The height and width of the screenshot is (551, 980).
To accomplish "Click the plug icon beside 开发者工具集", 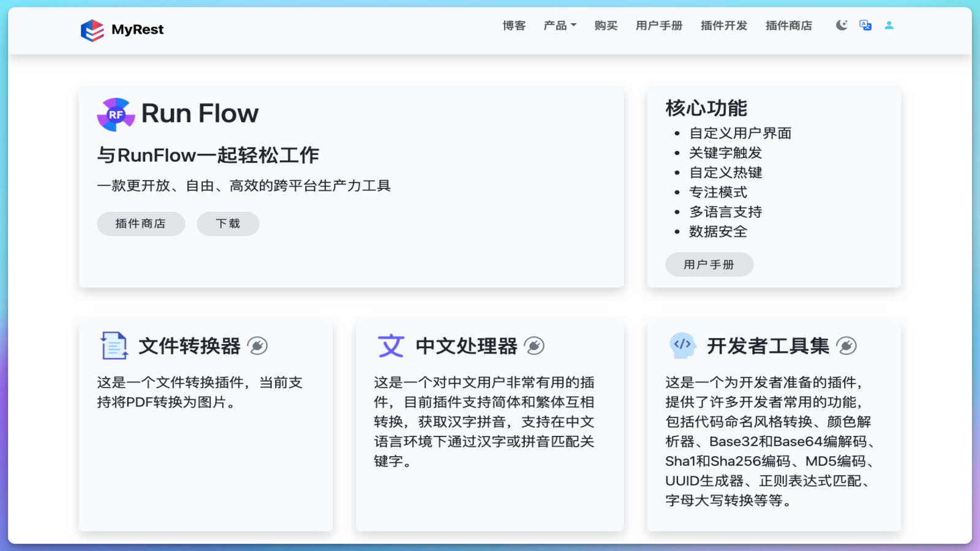I will 848,345.
